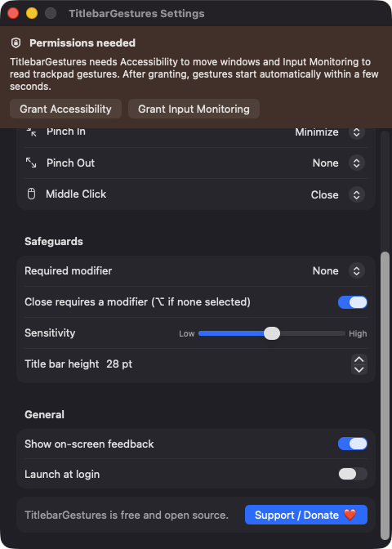Click the Pinch In arrows icon
Viewport: 392px width, 549px height.
(x=31, y=132)
